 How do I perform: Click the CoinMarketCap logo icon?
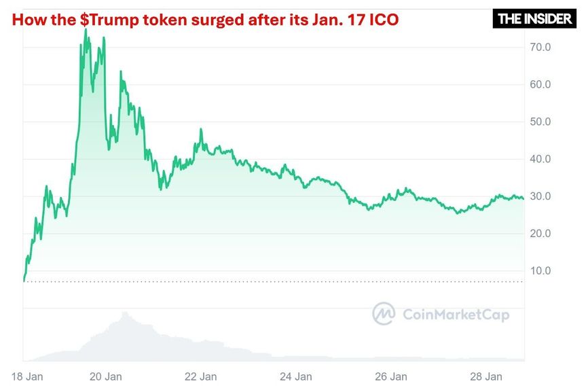point(384,314)
